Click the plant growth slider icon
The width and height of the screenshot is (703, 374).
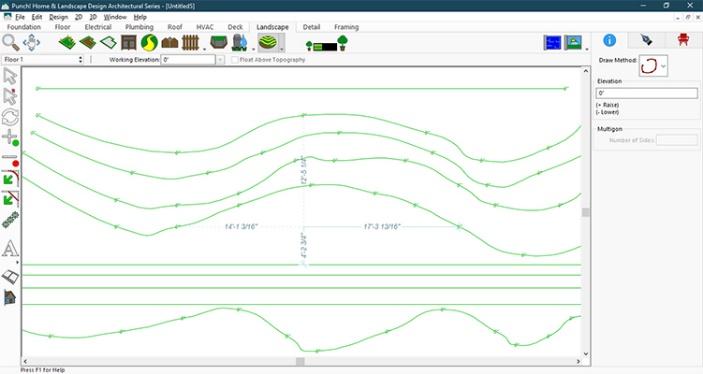click(326, 44)
